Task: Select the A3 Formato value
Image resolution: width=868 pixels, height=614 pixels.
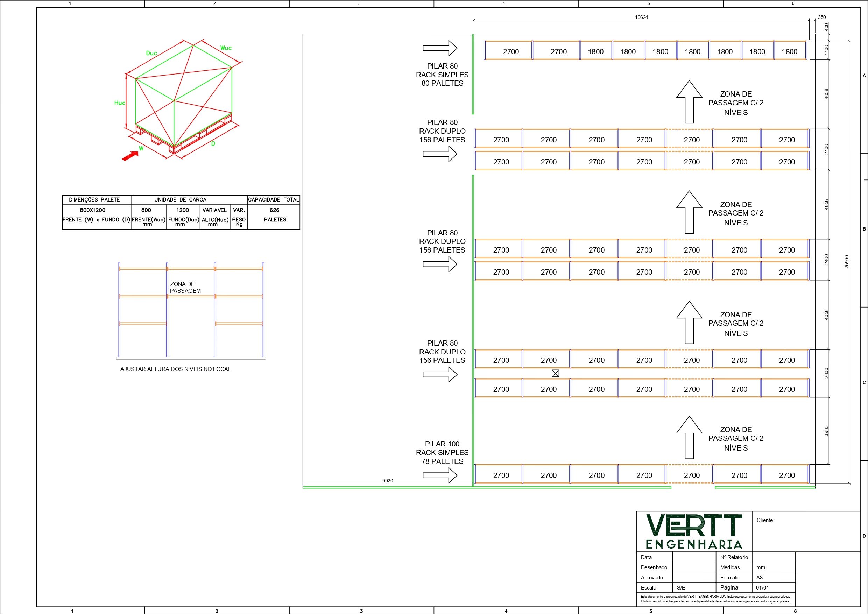Action: pos(760,578)
